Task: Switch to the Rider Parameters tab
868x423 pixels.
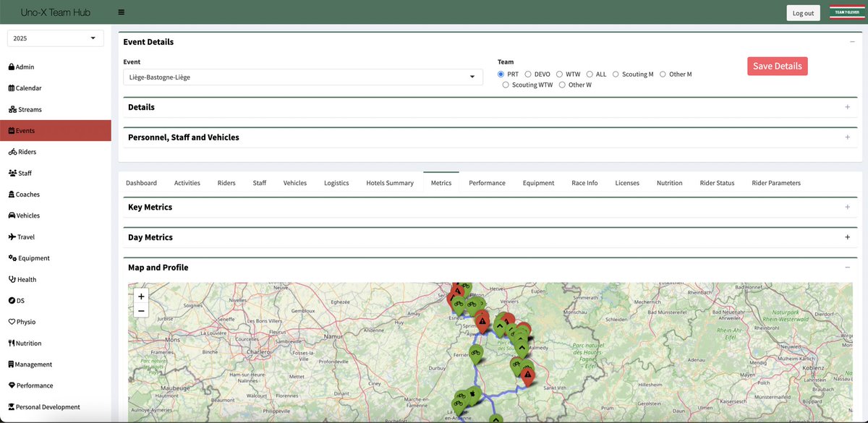Action: [x=776, y=183]
